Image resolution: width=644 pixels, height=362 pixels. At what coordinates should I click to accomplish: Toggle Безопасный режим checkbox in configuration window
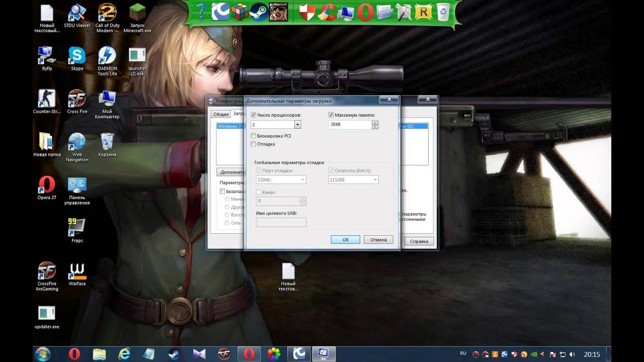pos(222,192)
